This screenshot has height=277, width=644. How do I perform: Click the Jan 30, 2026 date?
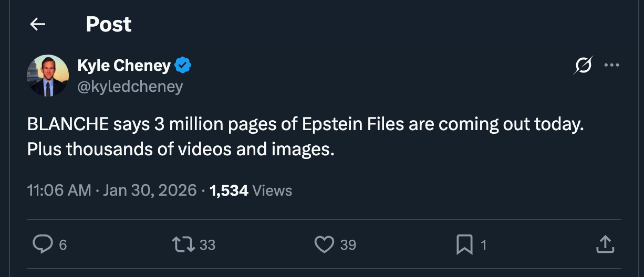150,190
